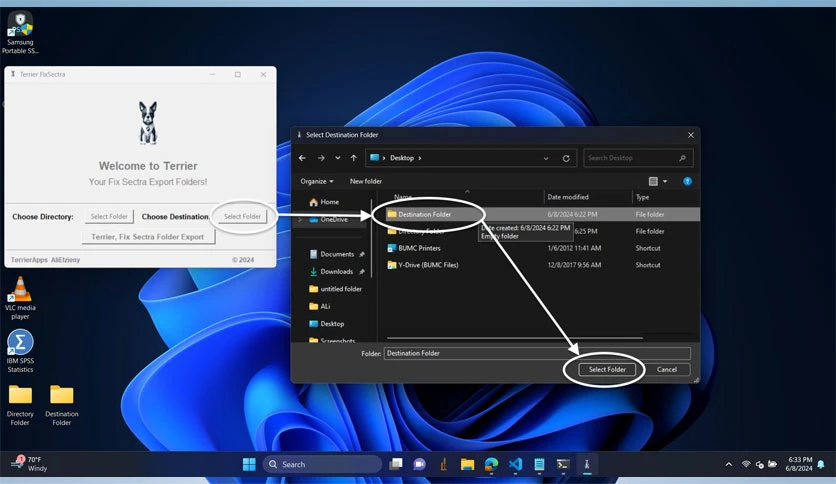This screenshot has height=484, width=836.
Task: Open Visual Studio Code from taskbar
Action: click(x=515, y=464)
